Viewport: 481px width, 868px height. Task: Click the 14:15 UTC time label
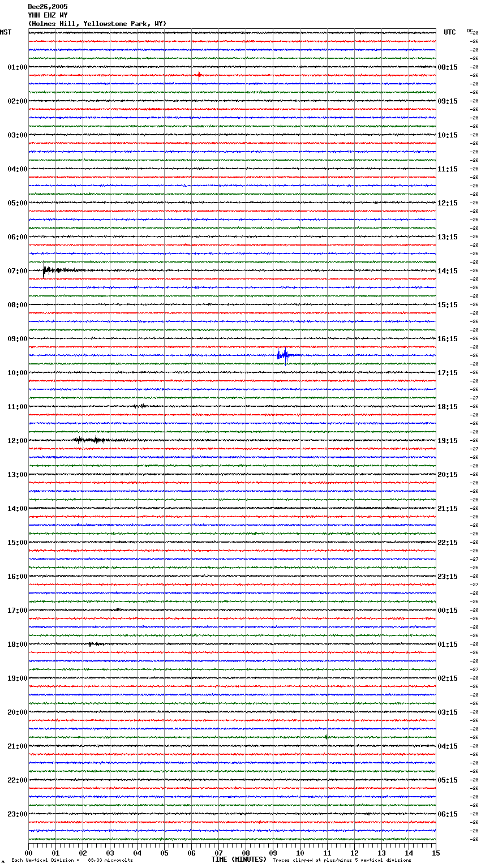448,271
